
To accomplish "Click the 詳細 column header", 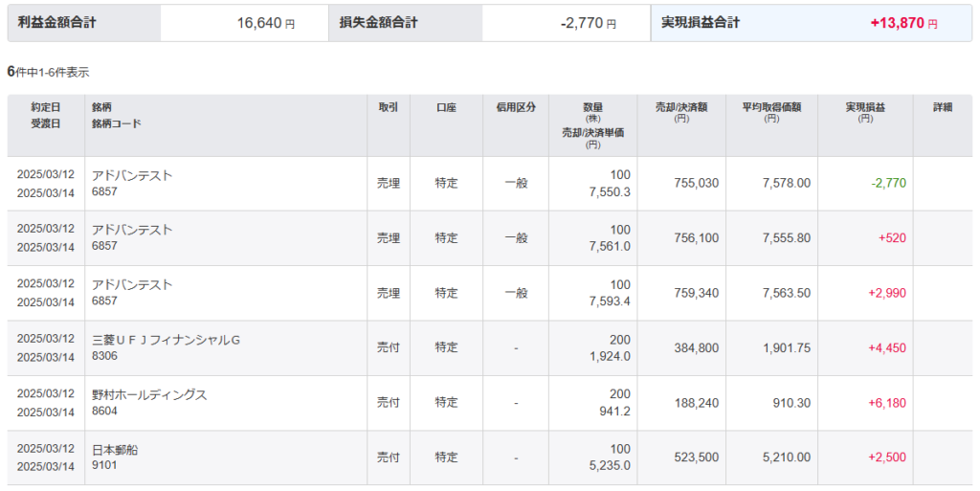I will point(943,107).
